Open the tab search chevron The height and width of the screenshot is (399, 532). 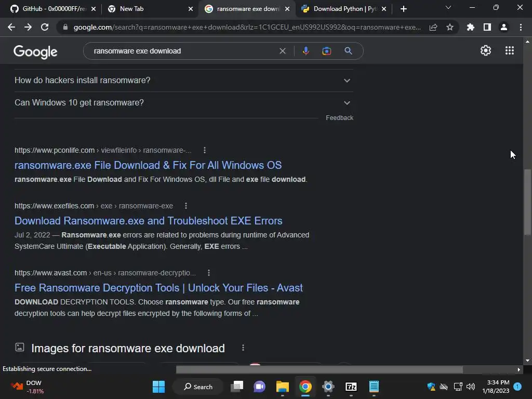click(x=448, y=7)
